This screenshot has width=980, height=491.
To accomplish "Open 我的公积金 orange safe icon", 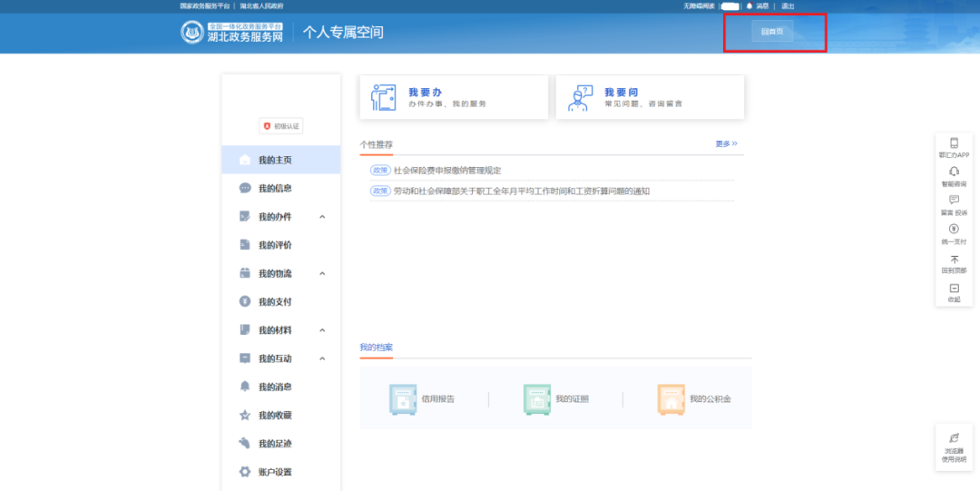I will pos(671,399).
